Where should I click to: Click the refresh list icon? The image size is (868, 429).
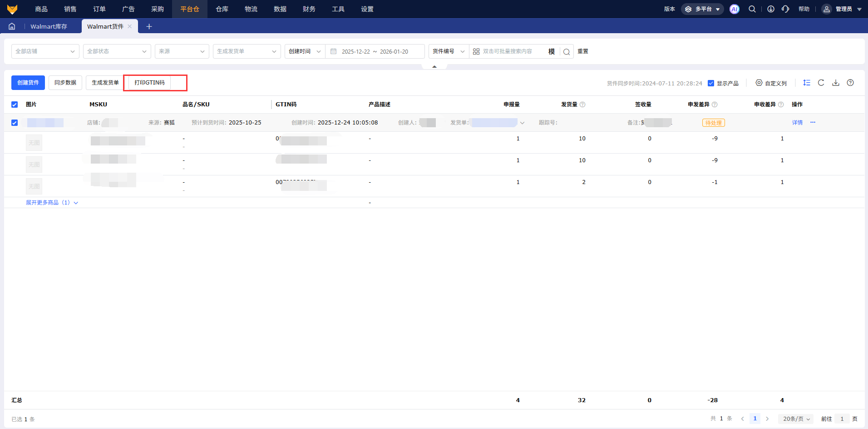pos(821,83)
